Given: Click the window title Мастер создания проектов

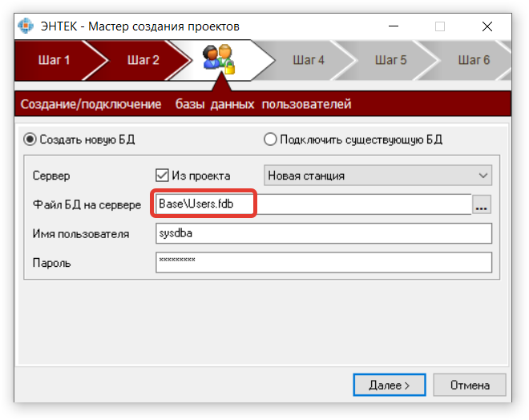Looking at the screenshot, I should tap(164, 26).
